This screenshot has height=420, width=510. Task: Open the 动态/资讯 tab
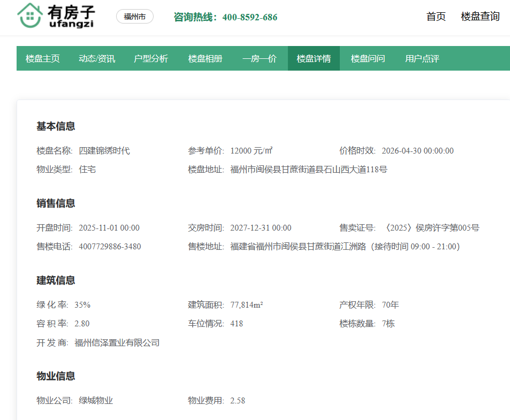[x=97, y=58]
